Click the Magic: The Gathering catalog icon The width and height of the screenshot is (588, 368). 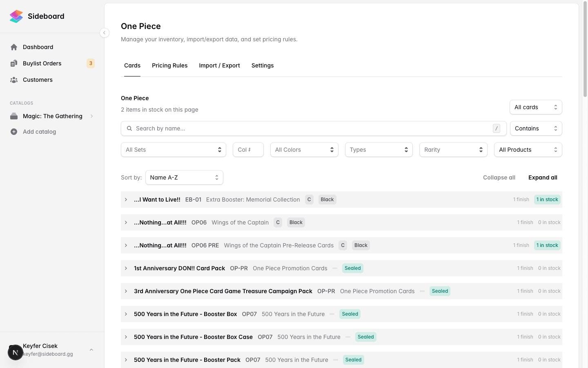coord(14,116)
